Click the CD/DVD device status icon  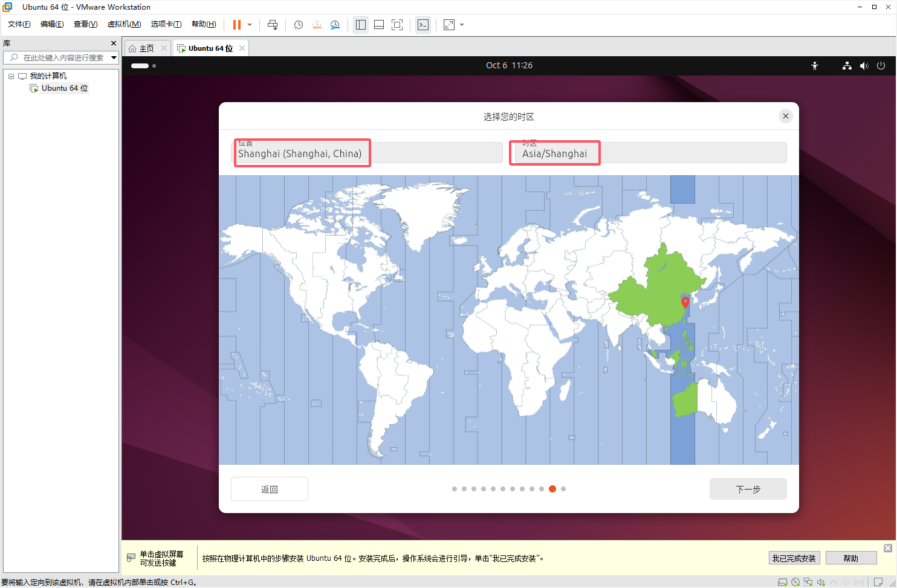click(795, 583)
